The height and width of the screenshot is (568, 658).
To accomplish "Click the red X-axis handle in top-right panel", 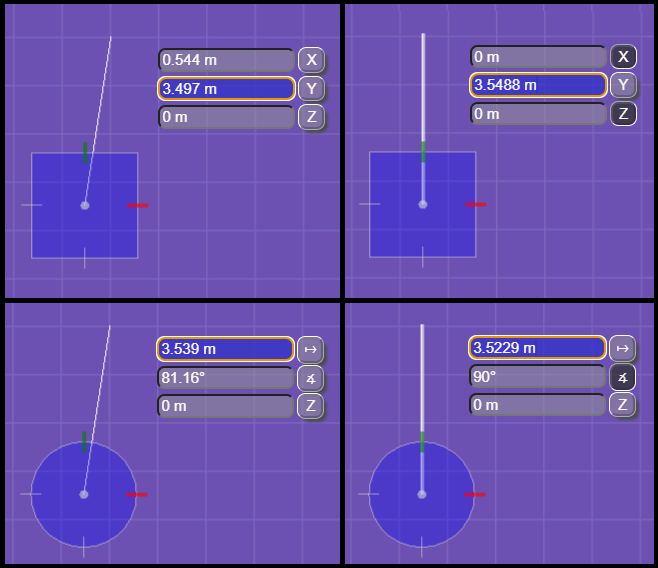I will 476,205.
